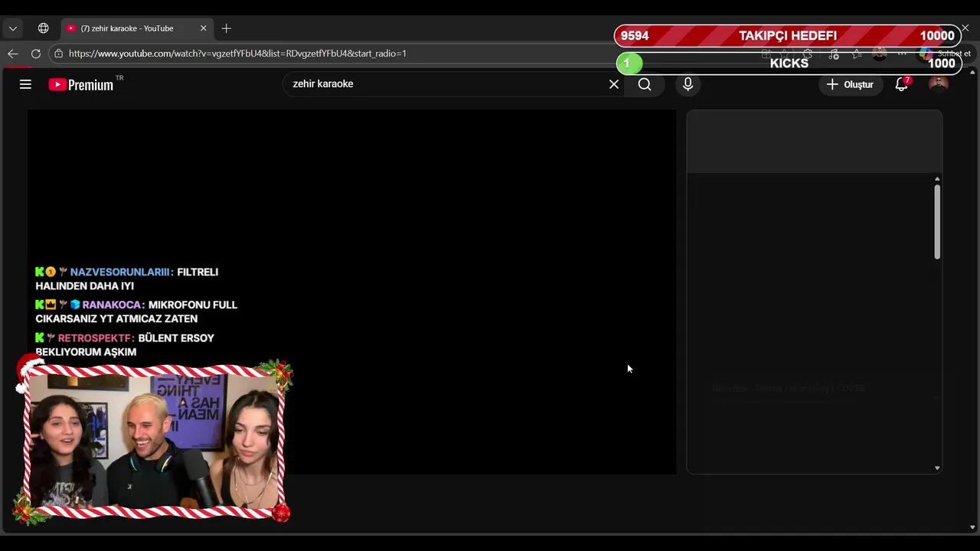Open the browser media control icon
This screenshot has width=980, height=551.
[834, 54]
